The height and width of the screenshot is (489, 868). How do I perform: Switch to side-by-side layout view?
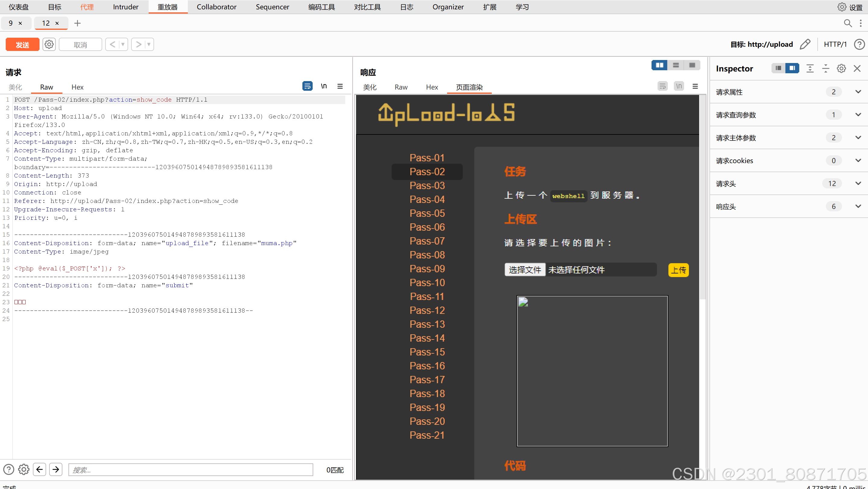(x=659, y=65)
